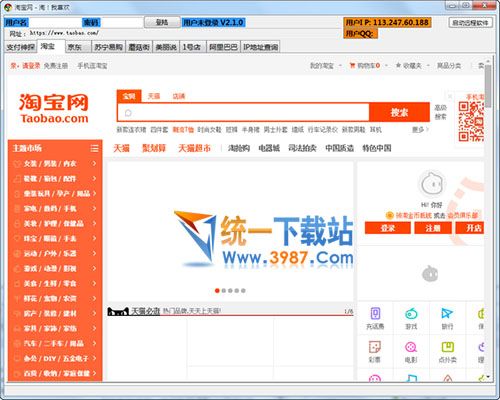Open the 高级搜索 link
500x400 pixels.
click(440, 112)
